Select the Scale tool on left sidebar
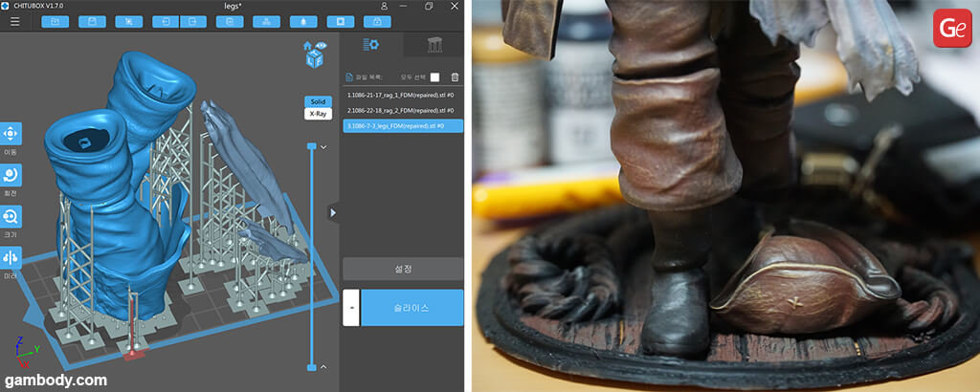The image size is (980, 392). pos(11,216)
